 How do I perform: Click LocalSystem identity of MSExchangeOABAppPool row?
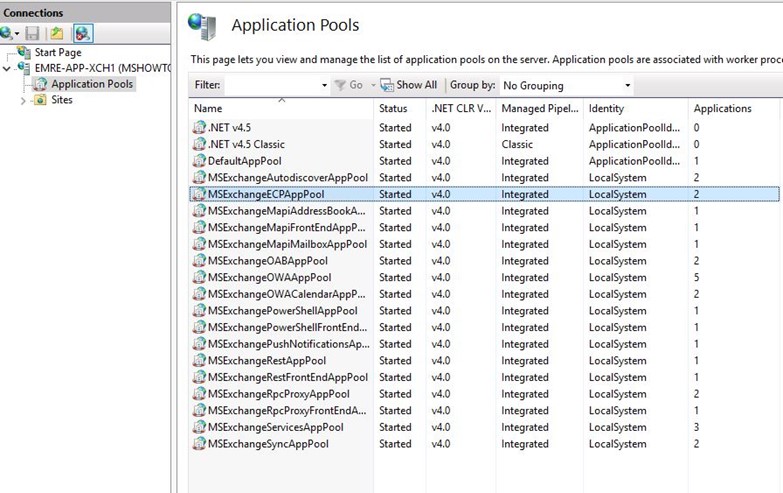pos(617,261)
